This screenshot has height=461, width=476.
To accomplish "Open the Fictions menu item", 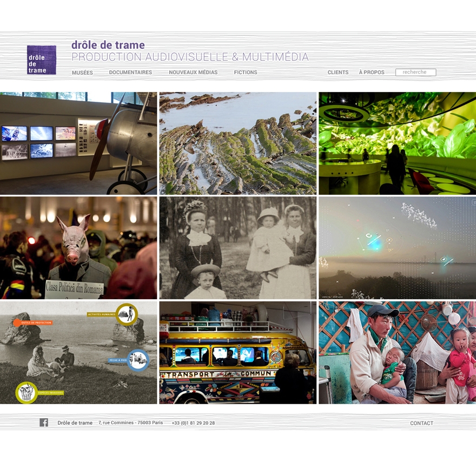I will click(x=246, y=73).
